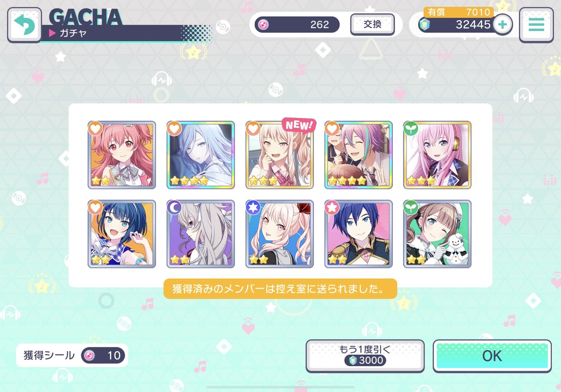
Task: Select the blue-haired idol two-star card
Action: pyautogui.click(x=122, y=234)
